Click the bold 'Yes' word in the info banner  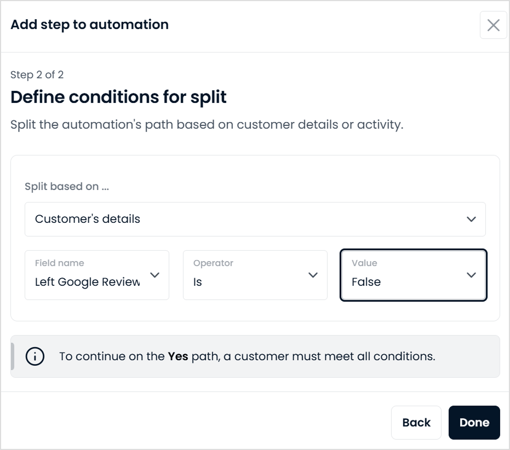click(178, 356)
